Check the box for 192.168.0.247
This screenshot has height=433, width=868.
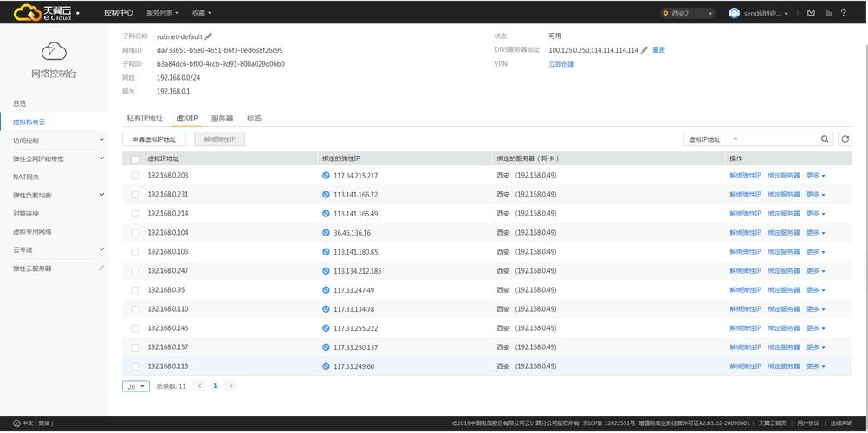click(135, 271)
